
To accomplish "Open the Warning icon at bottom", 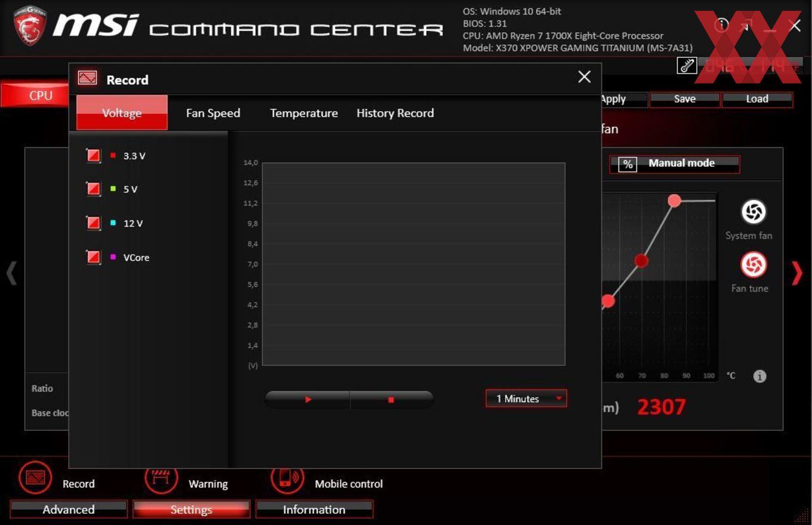I will [x=161, y=479].
